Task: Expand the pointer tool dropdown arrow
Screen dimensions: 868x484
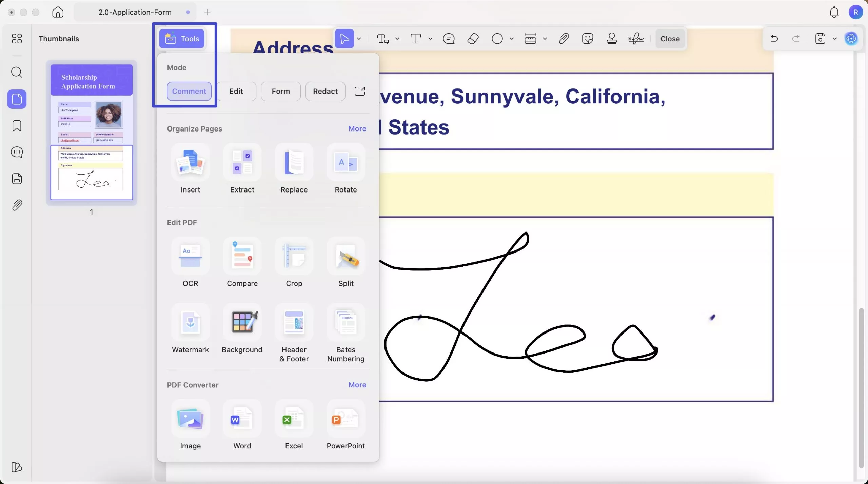Action: point(359,39)
